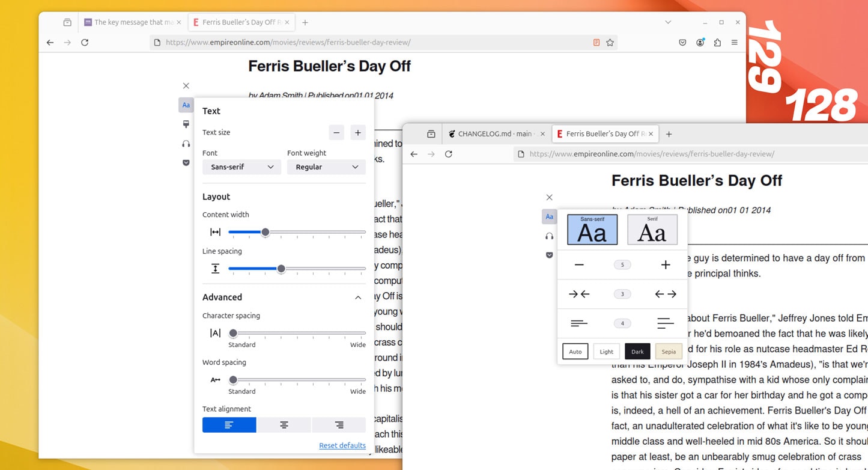The height and width of the screenshot is (470, 868).
Task: Open Firefox View icon in right window tab bar
Action: pos(431,134)
